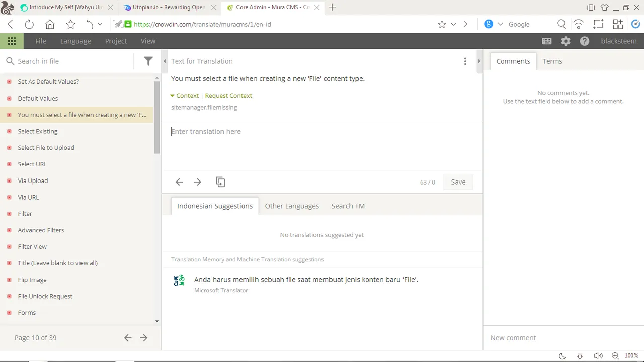Click the search magnifier in file search
This screenshot has height=362, width=644.
(x=10, y=61)
